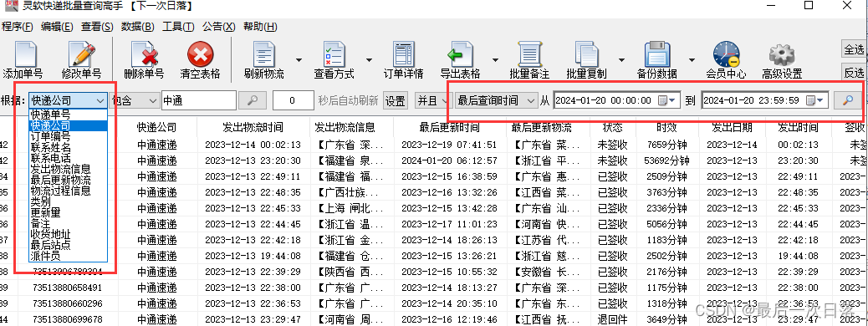Open the 查看(S) menu
This screenshot has width=868, height=326.
tap(97, 27)
